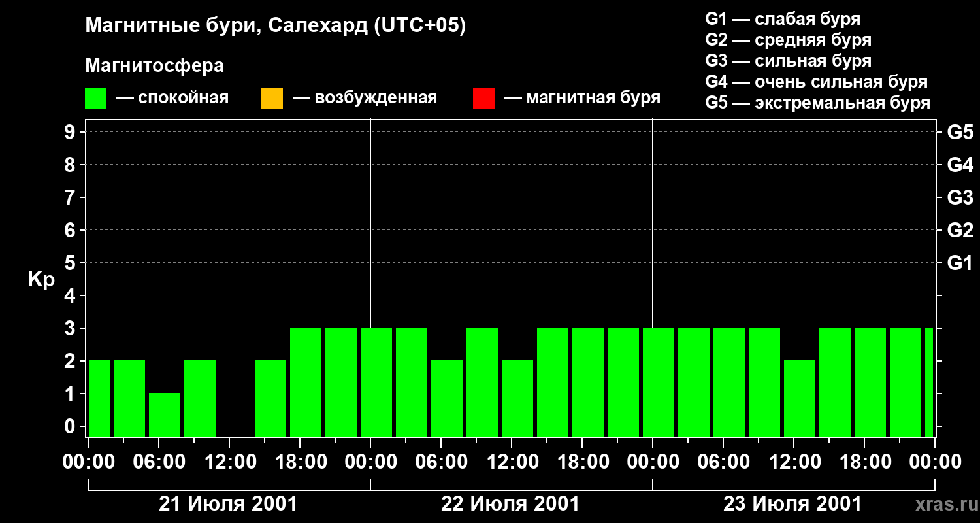Click the 'G5 — экстремальная буря' legend line
Screen dimensions: 980x523
pos(818,103)
